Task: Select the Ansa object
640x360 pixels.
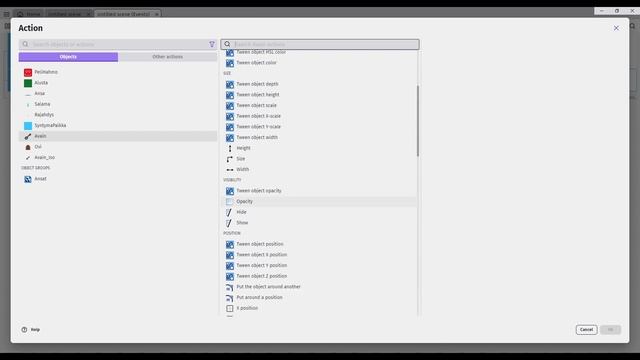Action: (118, 93)
